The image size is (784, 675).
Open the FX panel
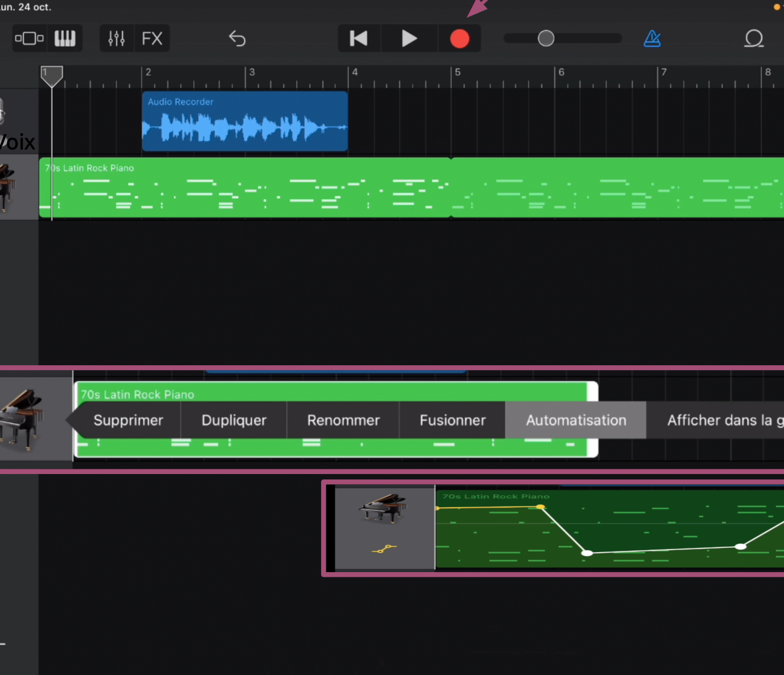tap(152, 38)
